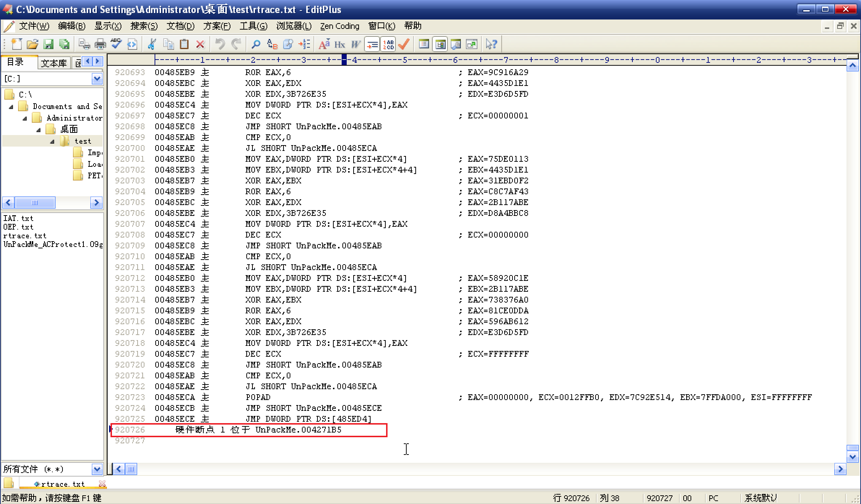
Task: Click the New file toolbar icon
Action: pos(16,44)
